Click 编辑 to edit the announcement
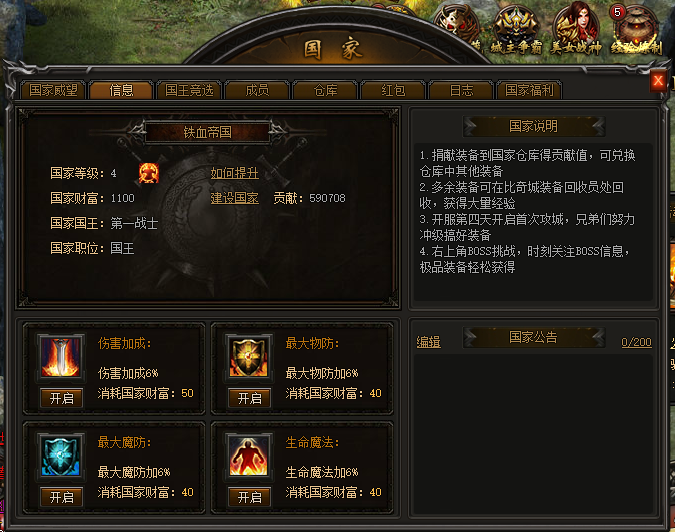This screenshot has height=532, width=675. coord(429,342)
